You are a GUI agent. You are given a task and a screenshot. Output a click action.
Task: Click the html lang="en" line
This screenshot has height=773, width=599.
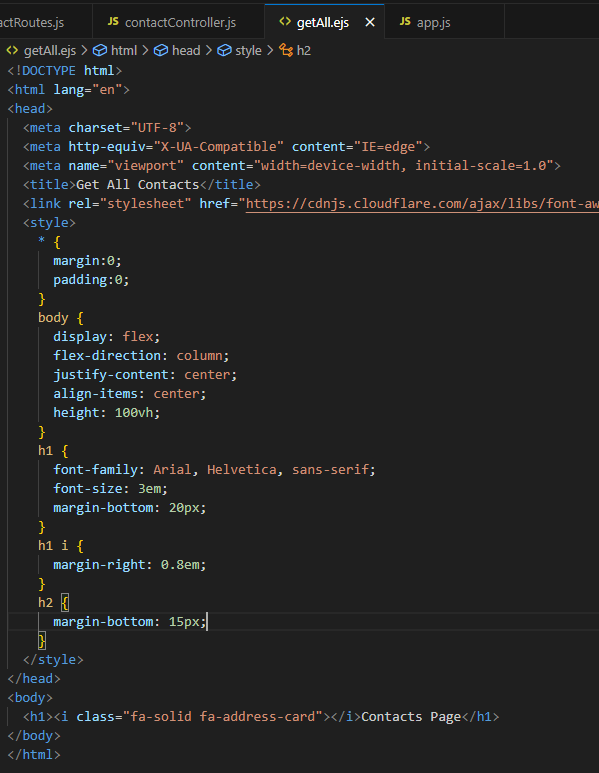(69, 90)
